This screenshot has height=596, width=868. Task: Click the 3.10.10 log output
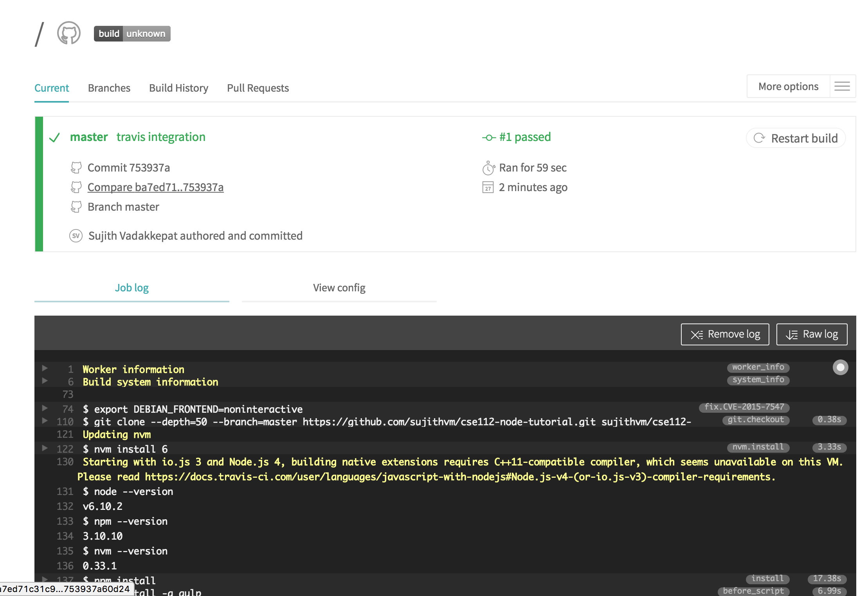(103, 536)
